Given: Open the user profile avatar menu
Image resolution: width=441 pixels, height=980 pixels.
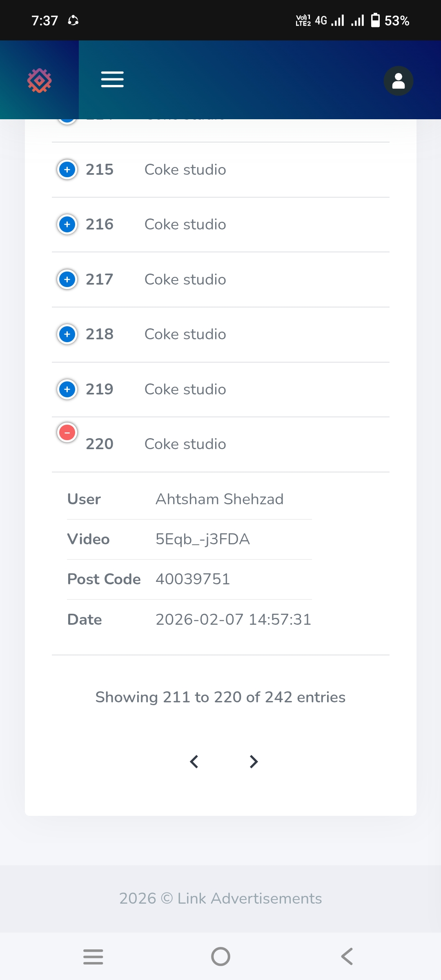Looking at the screenshot, I should (398, 80).
